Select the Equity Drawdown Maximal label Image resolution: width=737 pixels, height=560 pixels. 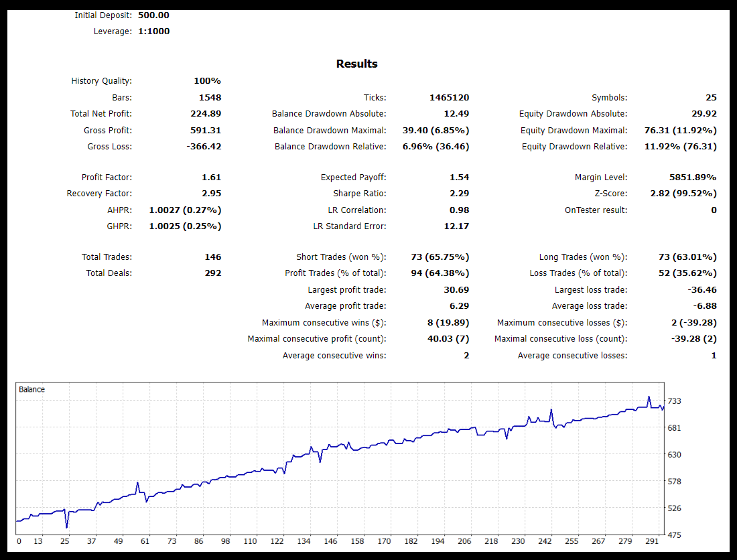click(x=574, y=131)
